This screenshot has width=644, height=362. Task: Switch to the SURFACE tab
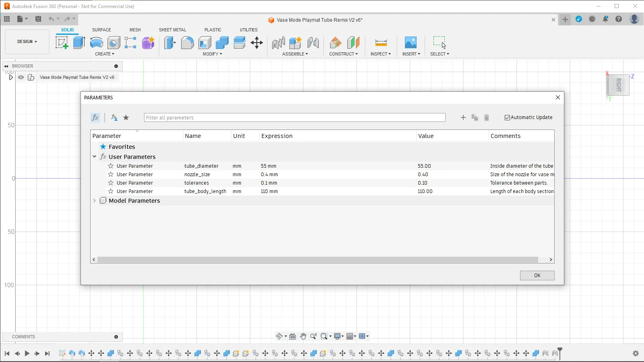pyautogui.click(x=101, y=30)
